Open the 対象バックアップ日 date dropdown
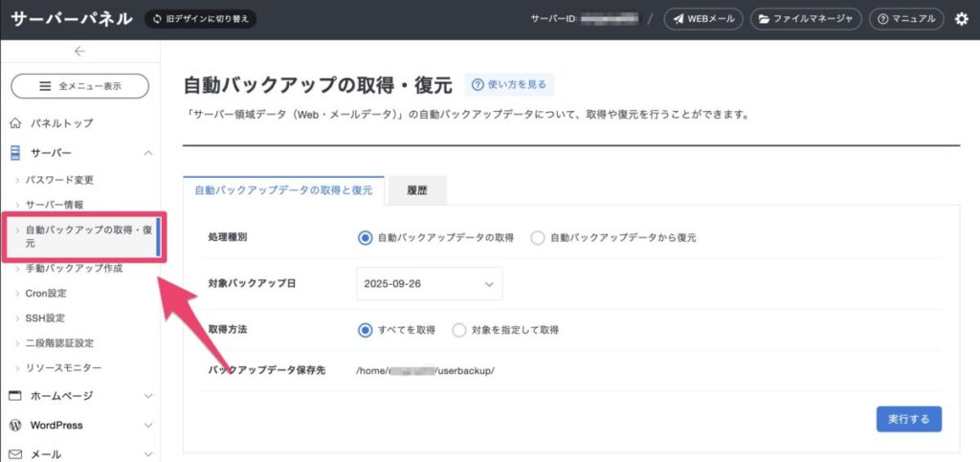The image size is (980, 462). 429,284
